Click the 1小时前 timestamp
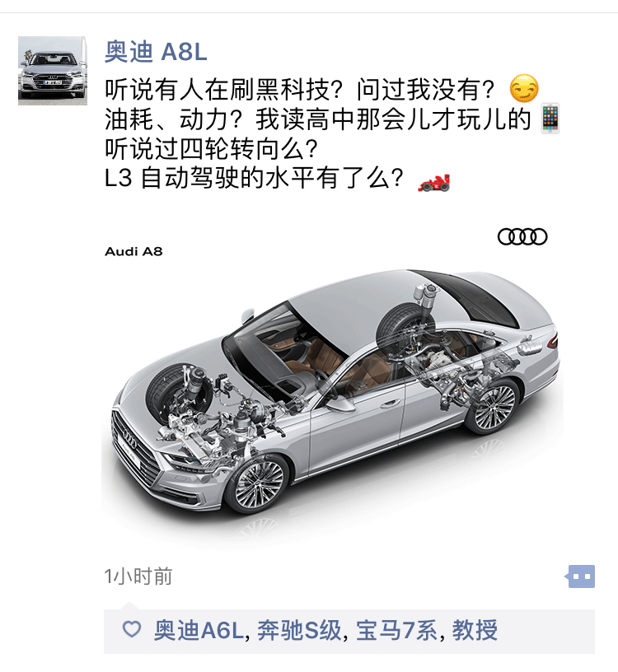 click(138, 576)
